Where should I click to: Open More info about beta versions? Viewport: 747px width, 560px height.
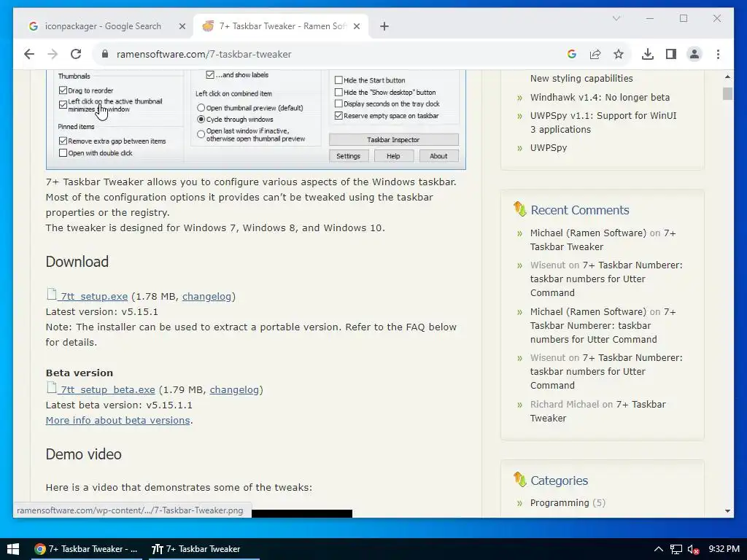point(117,421)
